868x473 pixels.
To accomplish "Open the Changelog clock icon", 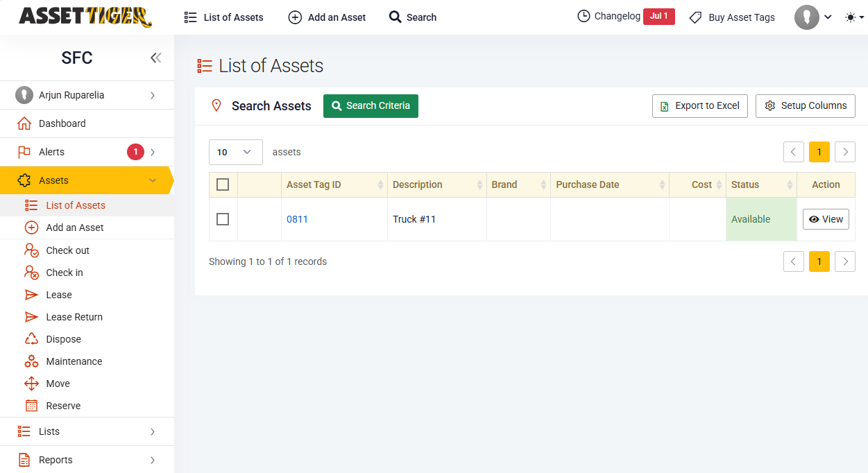I will pos(584,16).
